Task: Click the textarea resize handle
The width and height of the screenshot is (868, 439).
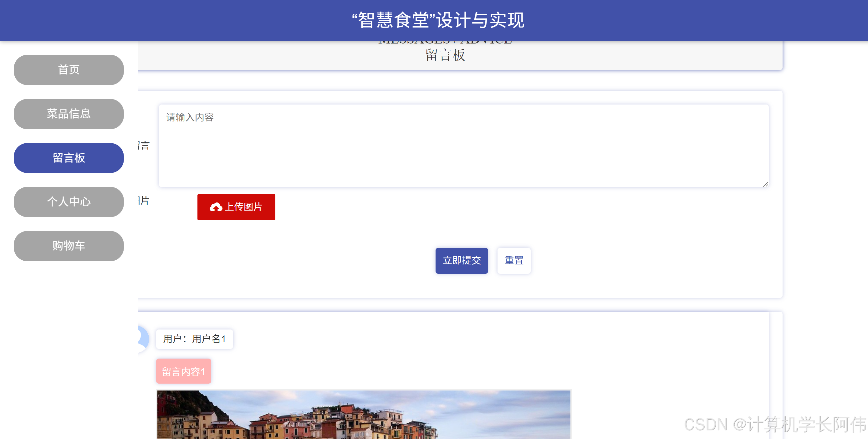Action: 765,184
